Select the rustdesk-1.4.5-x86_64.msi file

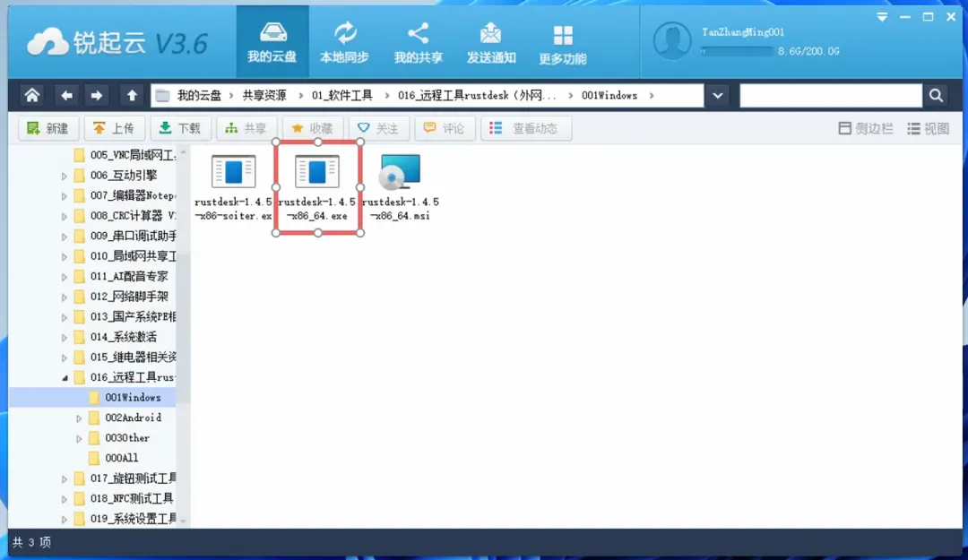[401, 187]
